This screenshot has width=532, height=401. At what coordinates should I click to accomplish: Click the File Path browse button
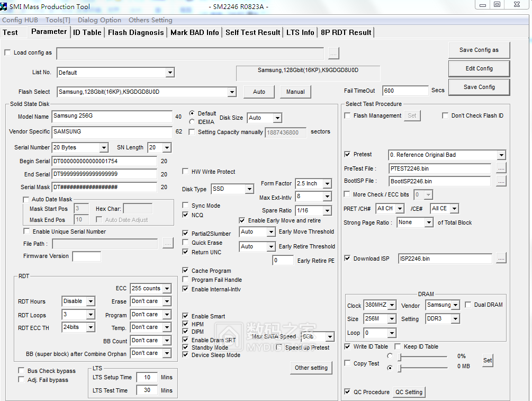[x=167, y=244]
